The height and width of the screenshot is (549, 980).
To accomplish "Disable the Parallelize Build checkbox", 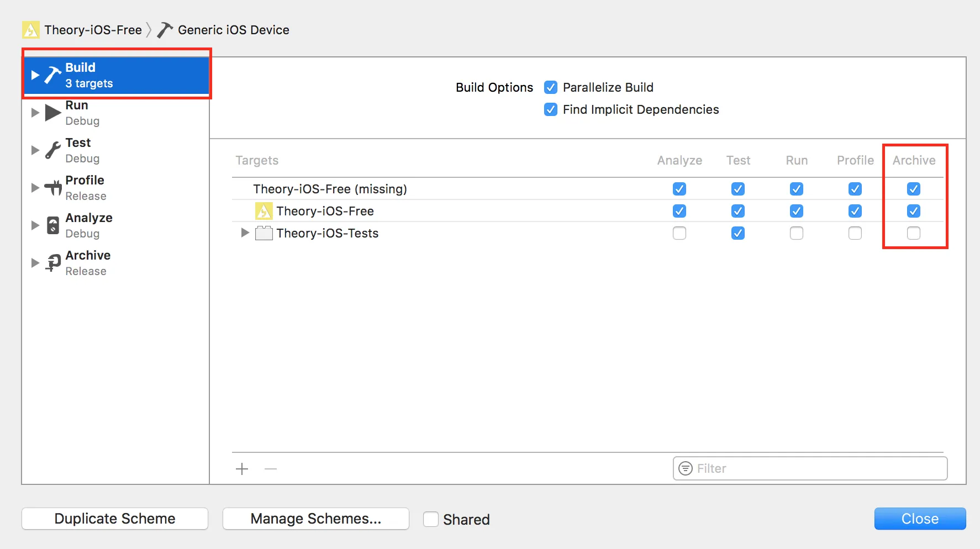I will [x=551, y=87].
